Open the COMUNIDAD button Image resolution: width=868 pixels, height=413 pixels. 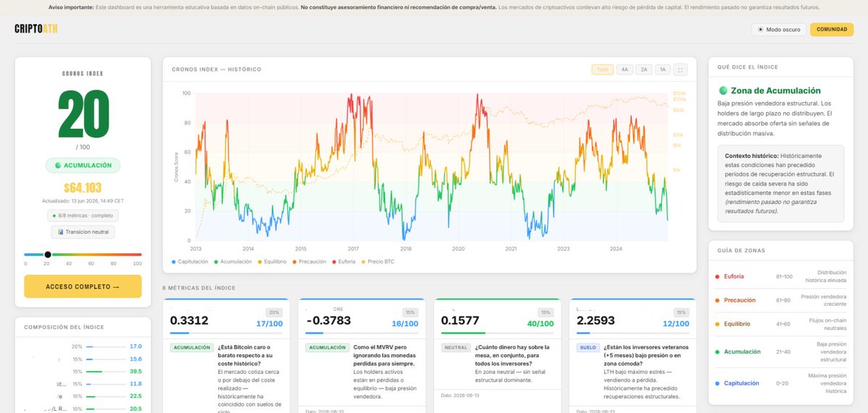pyautogui.click(x=832, y=30)
